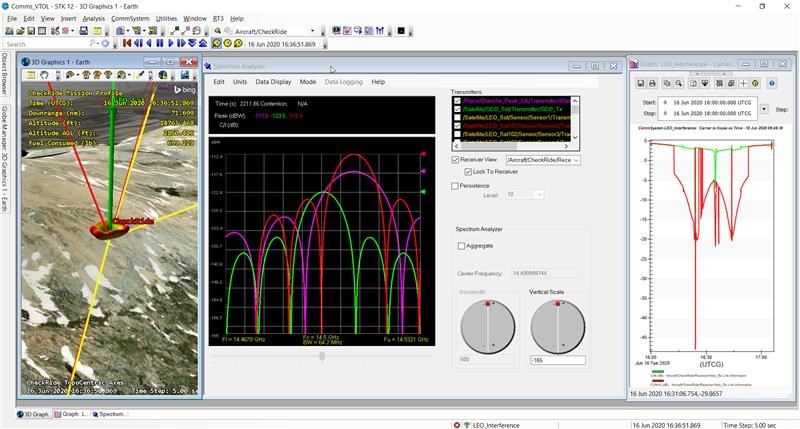Click the Zoom magnifier in Graph window toolbar
This screenshot has height=429, width=800.
pyautogui.click(x=679, y=83)
